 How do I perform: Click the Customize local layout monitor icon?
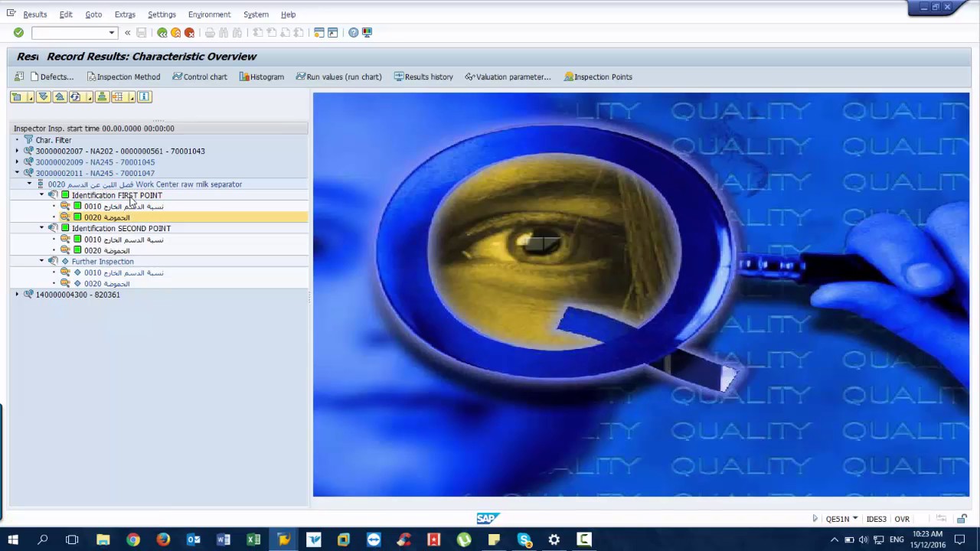[367, 33]
